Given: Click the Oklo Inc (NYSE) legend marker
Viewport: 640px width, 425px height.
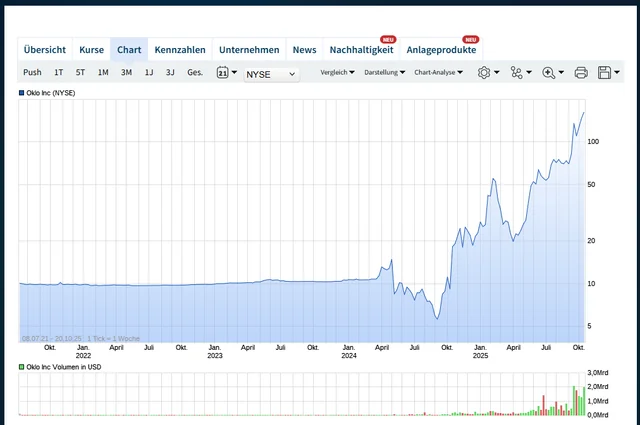Looking at the screenshot, I should pos(21,93).
